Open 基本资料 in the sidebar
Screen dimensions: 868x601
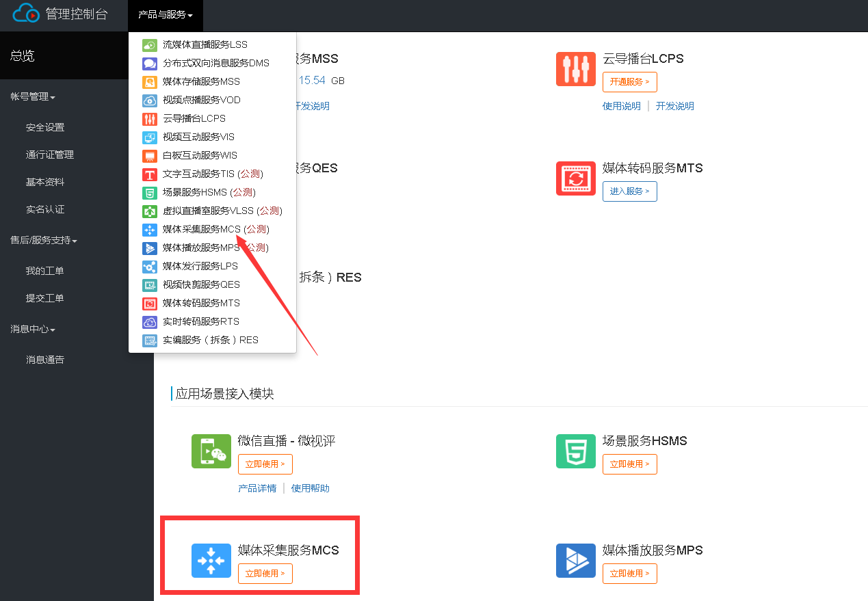[45, 183]
